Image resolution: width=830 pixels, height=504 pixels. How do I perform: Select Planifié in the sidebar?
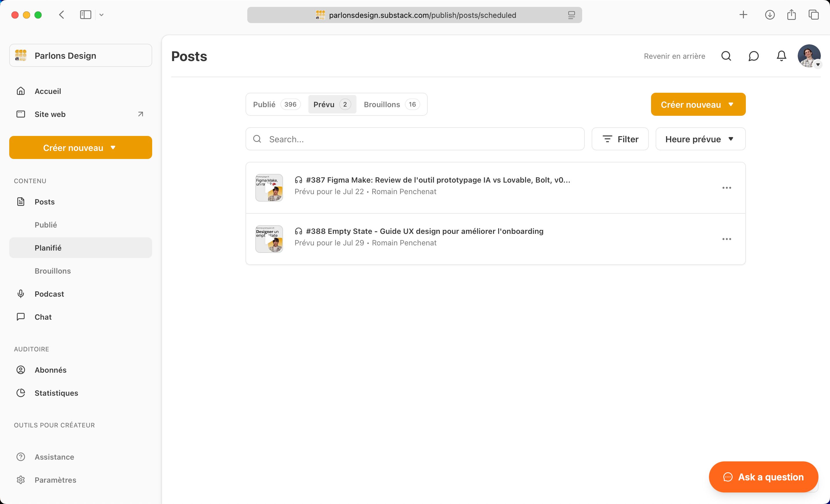click(x=80, y=248)
